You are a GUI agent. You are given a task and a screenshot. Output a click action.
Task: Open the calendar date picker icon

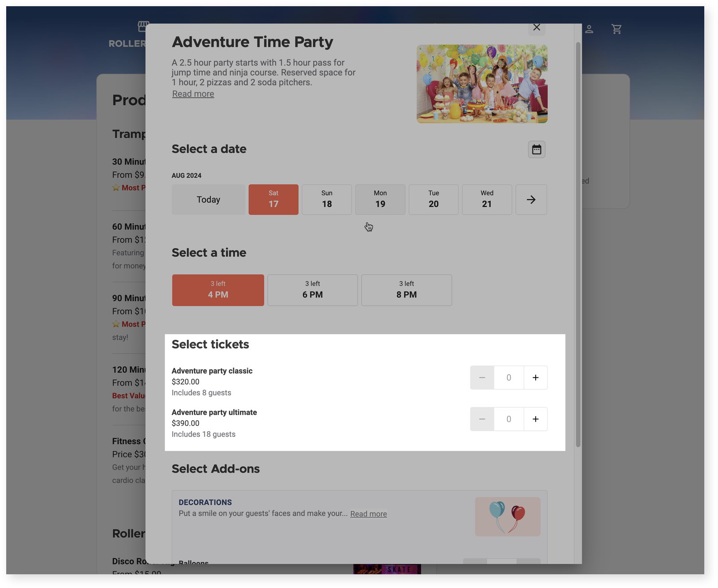(x=537, y=150)
